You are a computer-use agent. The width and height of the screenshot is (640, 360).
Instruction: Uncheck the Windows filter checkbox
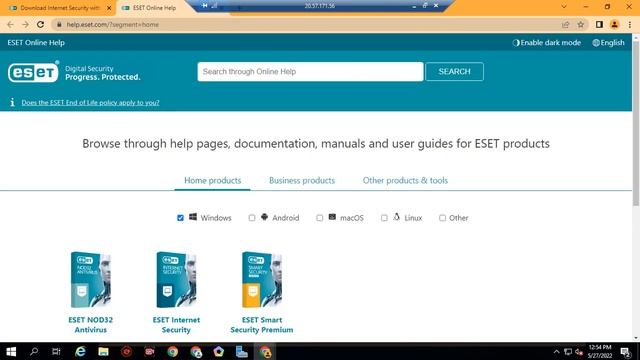pyautogui.click(x=180, y=218)
